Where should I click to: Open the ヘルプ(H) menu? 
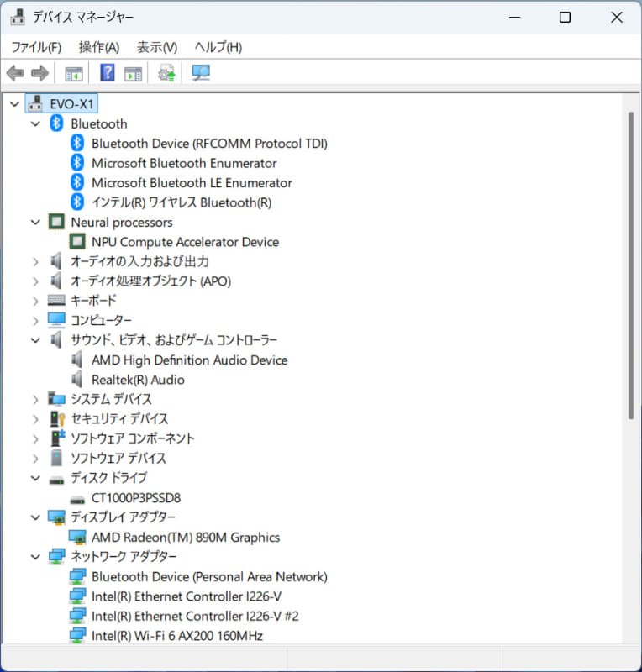[218, 47]
